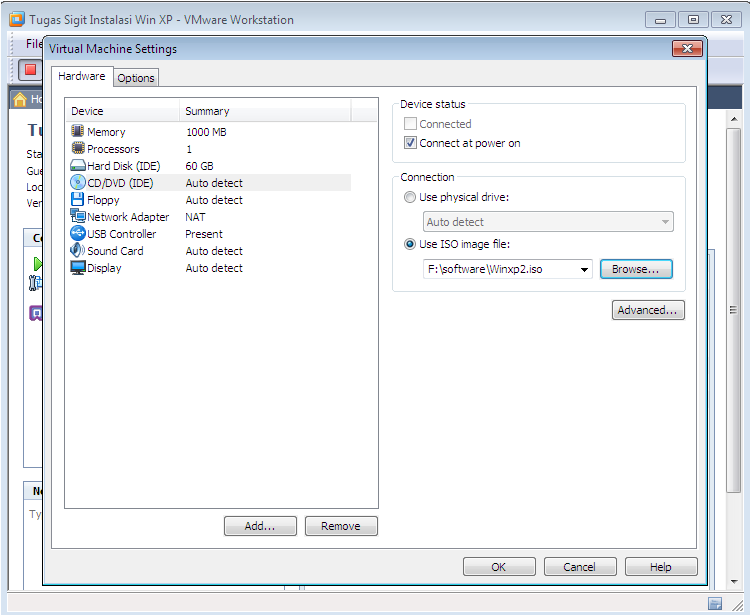Image resolution: width=751 pixels, height=616 pixels.
Task: Click the main window scrollbar up arrow
Action: click(x=734, y=118)
